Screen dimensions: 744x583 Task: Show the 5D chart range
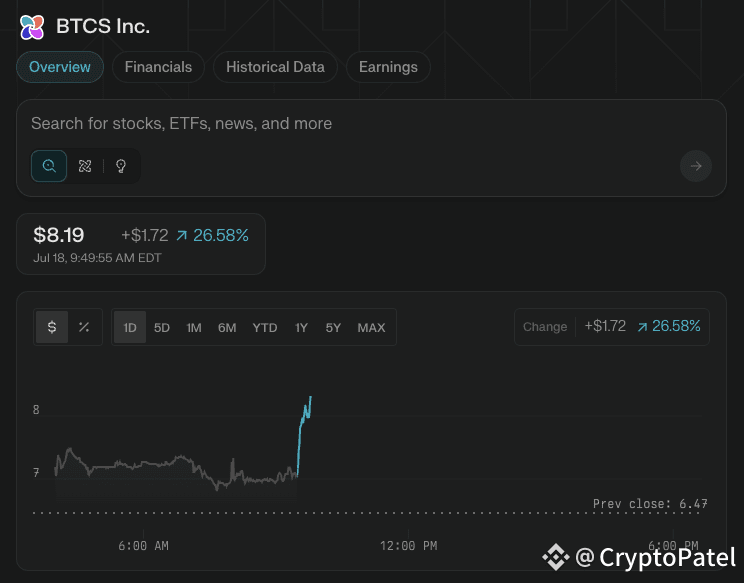162,327
